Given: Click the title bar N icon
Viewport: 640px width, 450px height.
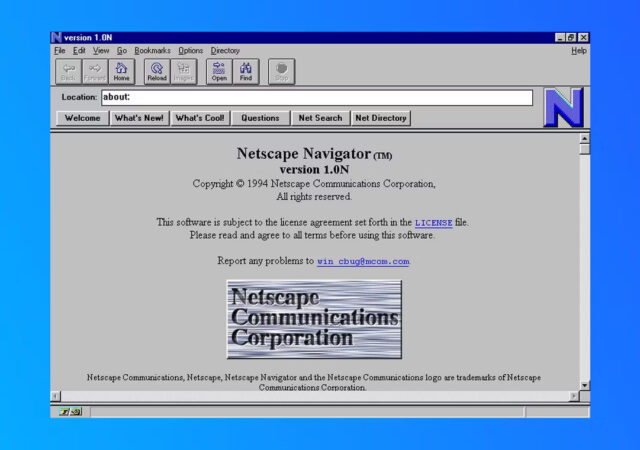Looking at the screenshot, I should pos(56,38).
